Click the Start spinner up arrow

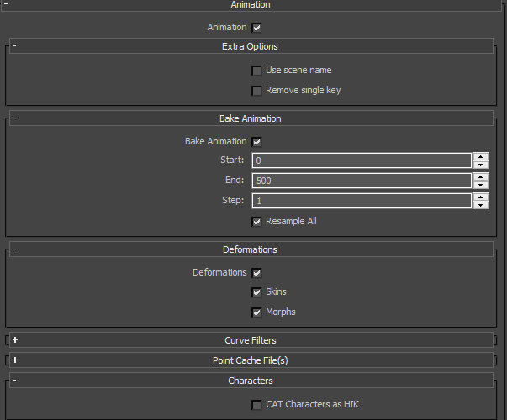click(x=480, y=157)
